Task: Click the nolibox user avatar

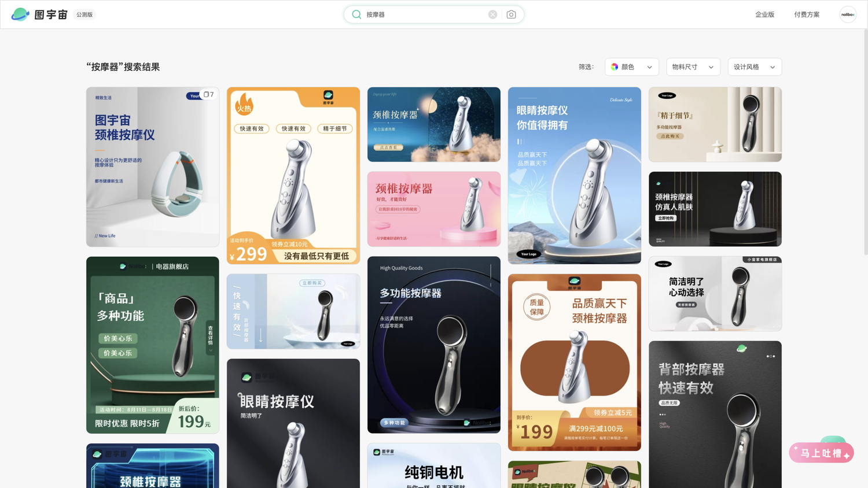Action: [848, 14]
